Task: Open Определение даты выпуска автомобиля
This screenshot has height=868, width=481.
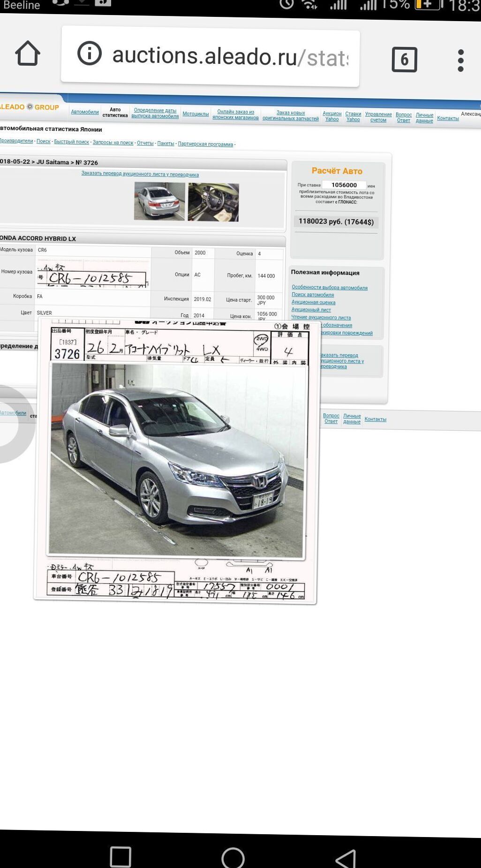Action: [155, 113]
